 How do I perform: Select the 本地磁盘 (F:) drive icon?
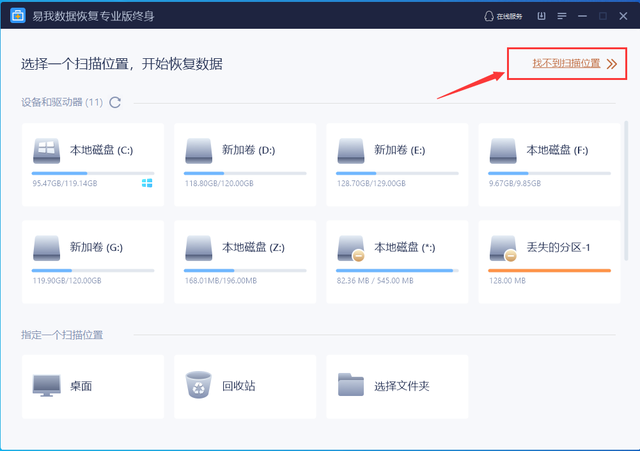[503, 151]
